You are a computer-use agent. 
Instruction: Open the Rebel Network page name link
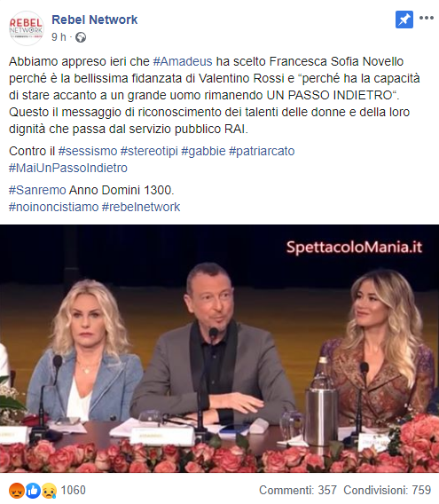[x=95, y=20]
